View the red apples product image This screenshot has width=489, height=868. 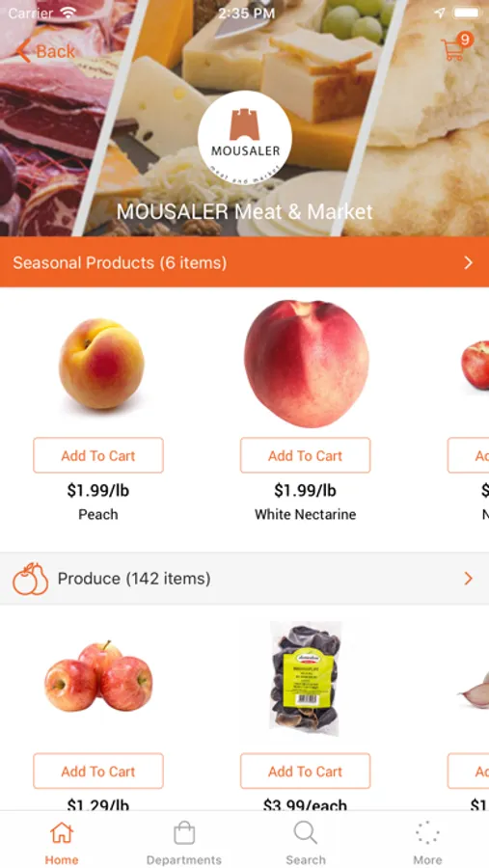(98, 676)
